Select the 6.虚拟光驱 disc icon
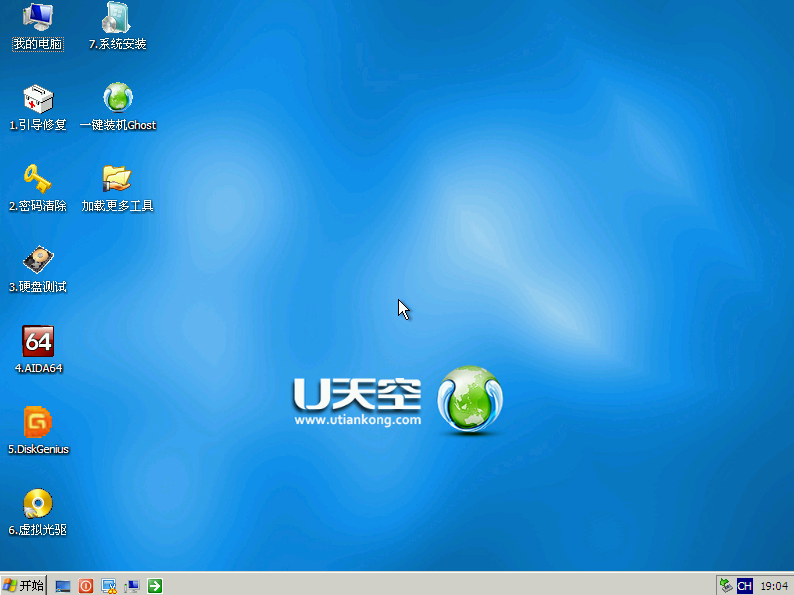794x595 pixels. point(38,503)
